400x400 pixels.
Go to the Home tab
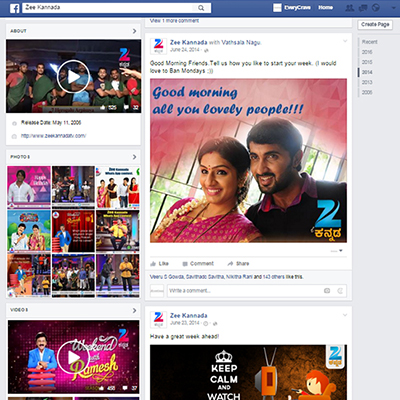click(x=325, y=7)
